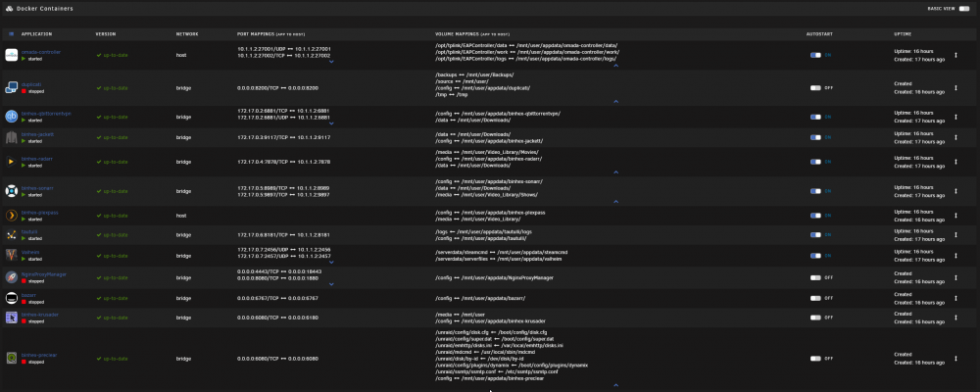Click the binhex-krusader container icon
This screenshot has height=392, width=980.
coord(11,318)
